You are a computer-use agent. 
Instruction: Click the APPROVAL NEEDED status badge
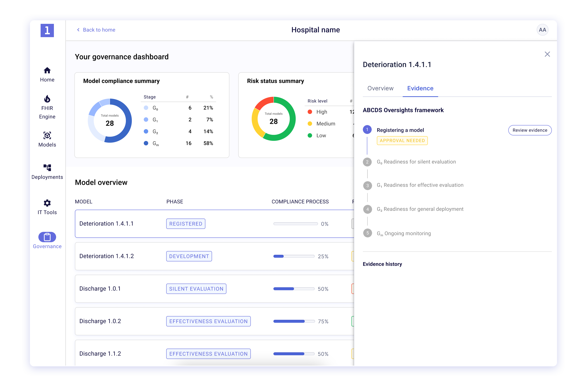click(x=402, y=140)
